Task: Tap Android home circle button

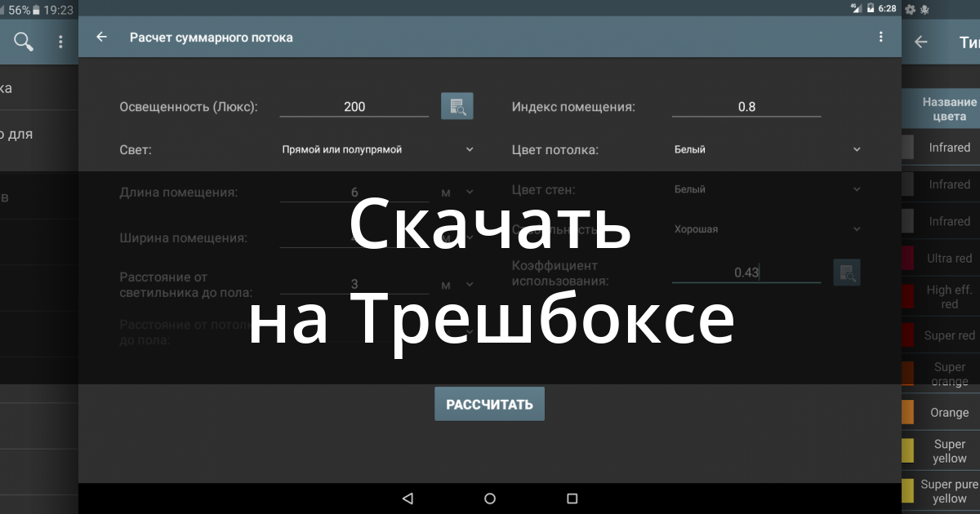Action: coord(490,498)
